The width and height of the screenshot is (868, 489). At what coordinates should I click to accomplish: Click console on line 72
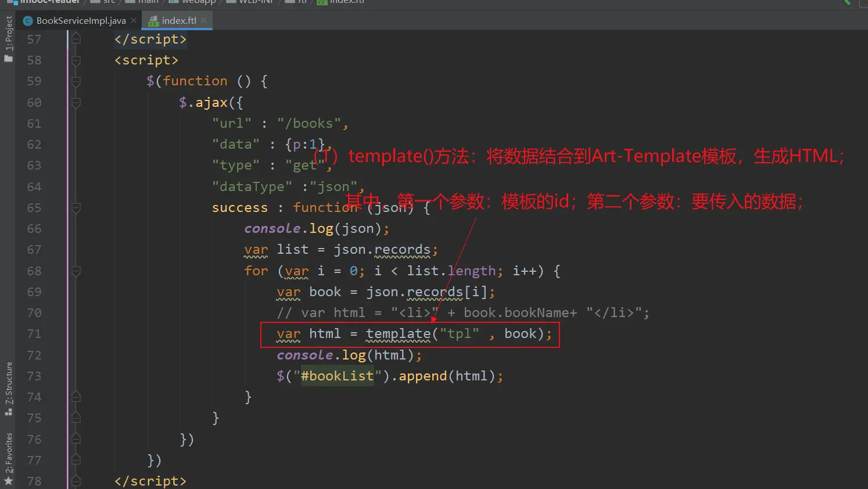(305, 355)
